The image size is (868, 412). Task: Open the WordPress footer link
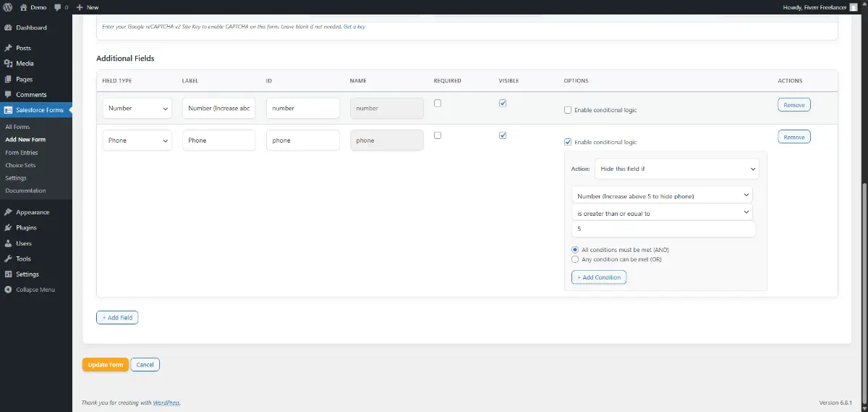(x=166, y=403)
